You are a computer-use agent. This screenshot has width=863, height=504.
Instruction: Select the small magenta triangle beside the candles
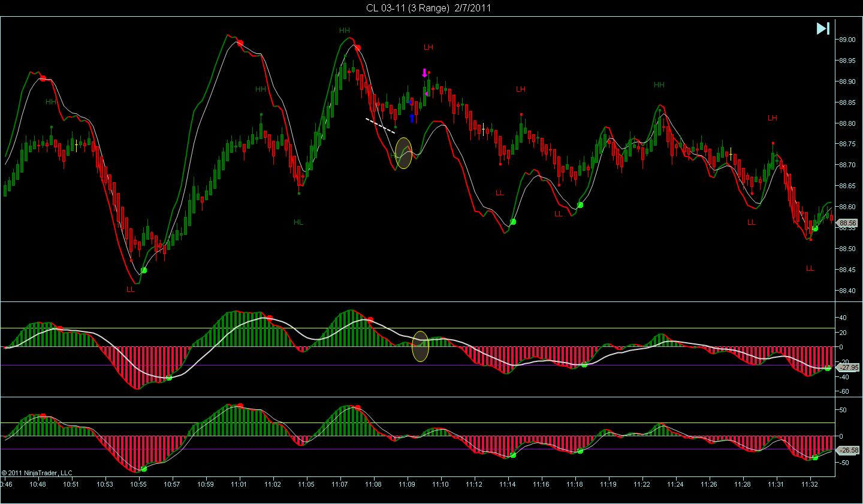pos(426,93)
